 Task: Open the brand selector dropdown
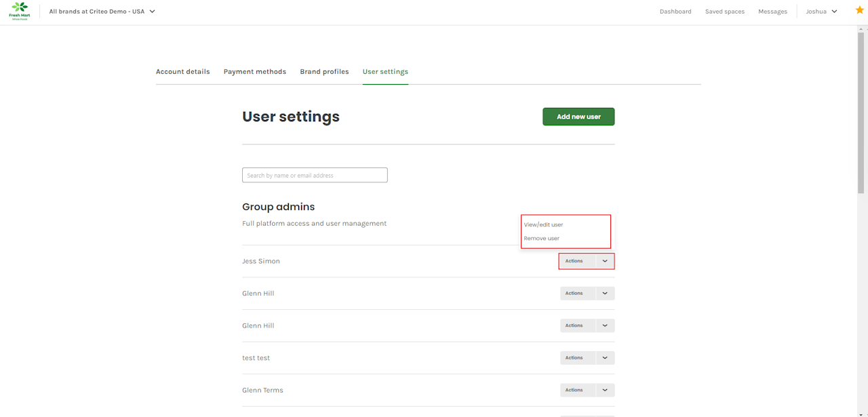coord(102,12)
